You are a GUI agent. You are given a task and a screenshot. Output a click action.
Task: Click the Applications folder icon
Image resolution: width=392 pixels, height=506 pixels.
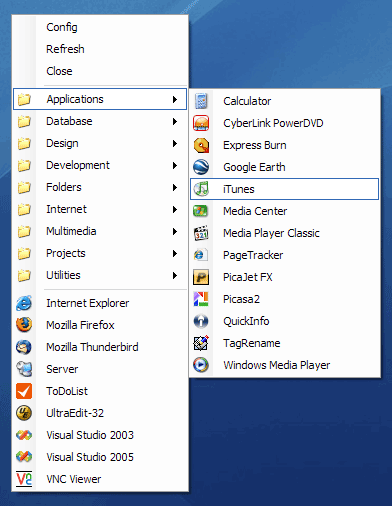tap(24, 99)
